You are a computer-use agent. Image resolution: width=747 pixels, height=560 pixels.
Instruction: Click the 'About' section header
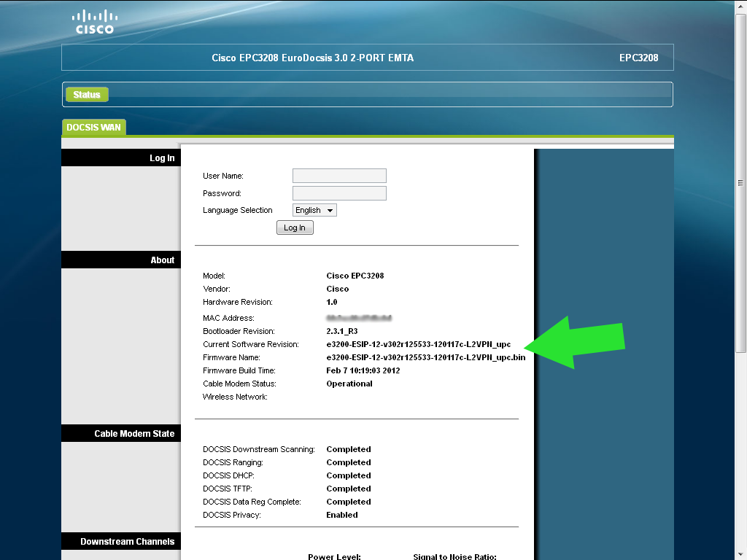point(121,260)
